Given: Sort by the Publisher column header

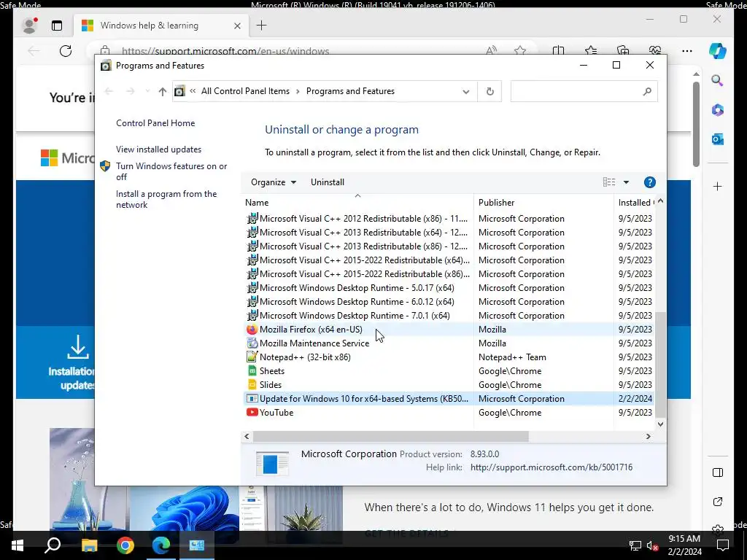Looking at the screenshot, I should tap(543, 203).
